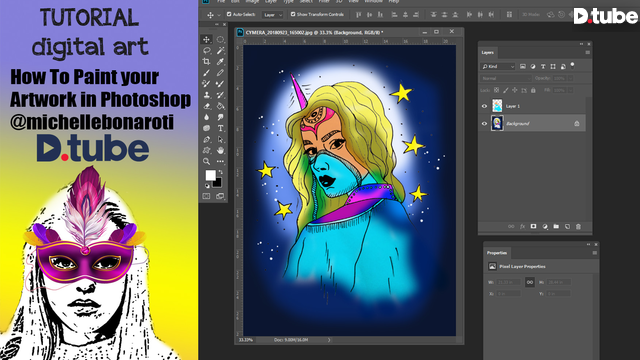This screenshot has width=640, height=360.
Task: Open the status bar info arrow
Action: 329,340
